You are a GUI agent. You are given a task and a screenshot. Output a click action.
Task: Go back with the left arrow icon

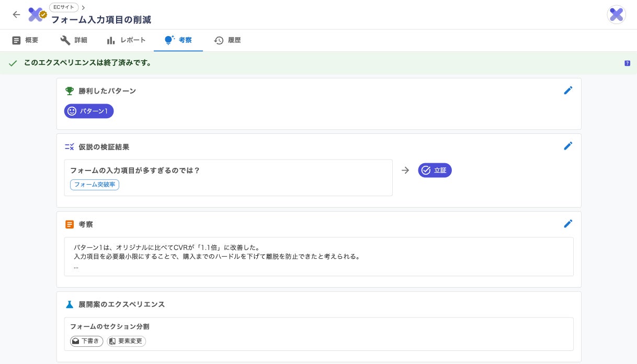click(16, 15)
